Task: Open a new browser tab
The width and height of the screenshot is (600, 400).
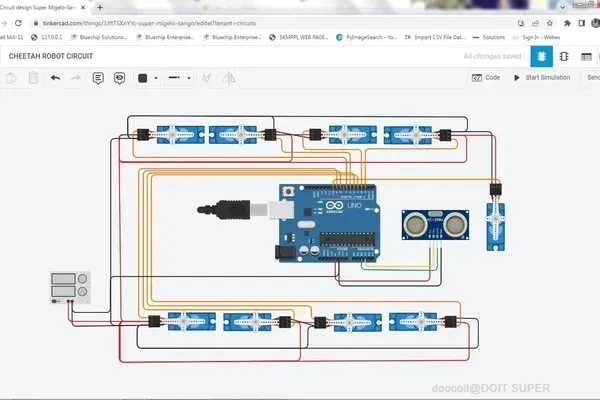Action: click(100, 7)
